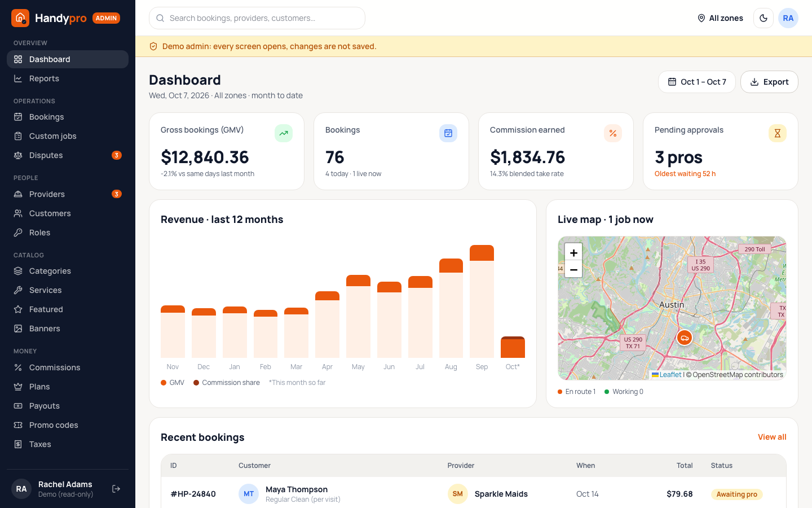Image resolution: width=812 pixels, height=508 pixels.
Task: Click the Oct* revenue bar
Action: click(513, 347)
